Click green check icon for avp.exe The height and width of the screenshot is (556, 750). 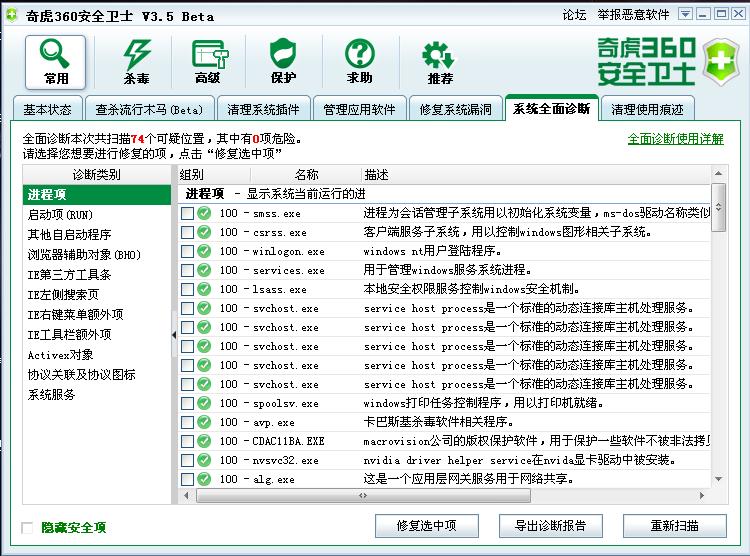pos(204,422)
